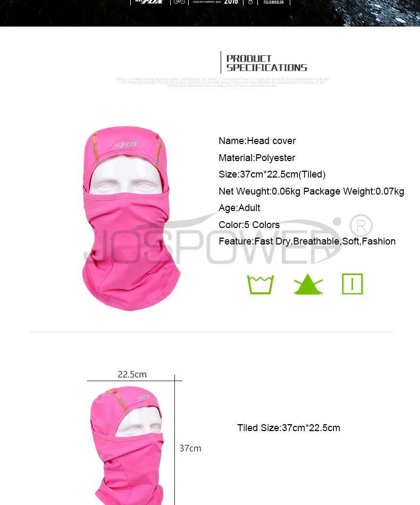
Task: Click the FELISINDOLOR text in banner
Action: pos(273,2)
